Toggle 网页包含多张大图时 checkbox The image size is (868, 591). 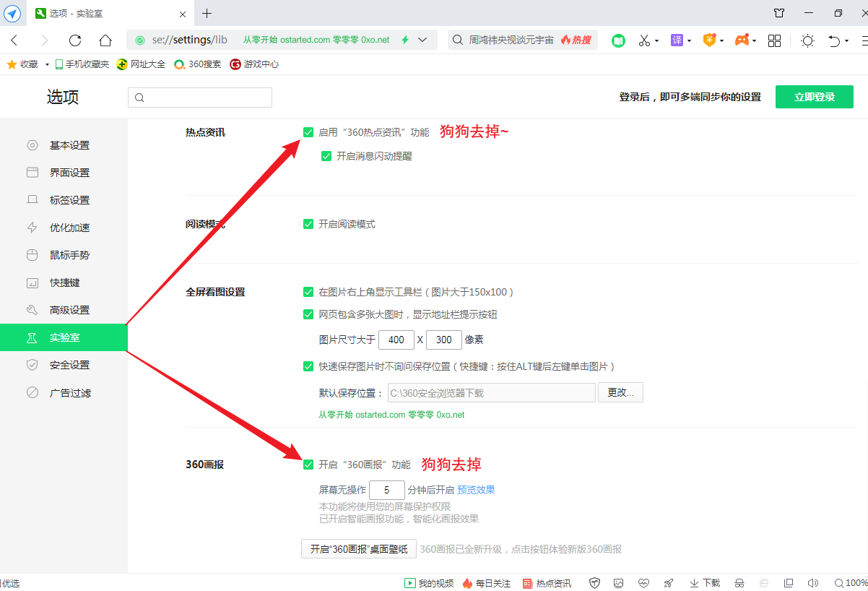pos(308,314)
